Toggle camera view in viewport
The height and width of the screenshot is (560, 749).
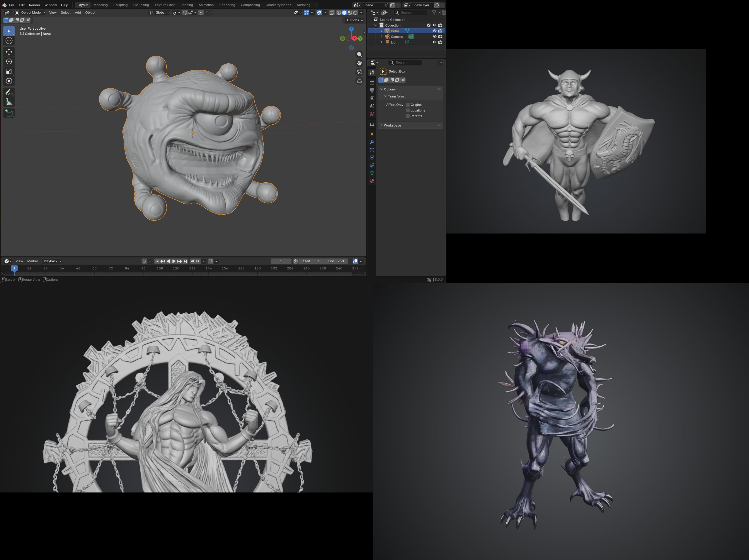pyautogui.click(x=359, y=72)
